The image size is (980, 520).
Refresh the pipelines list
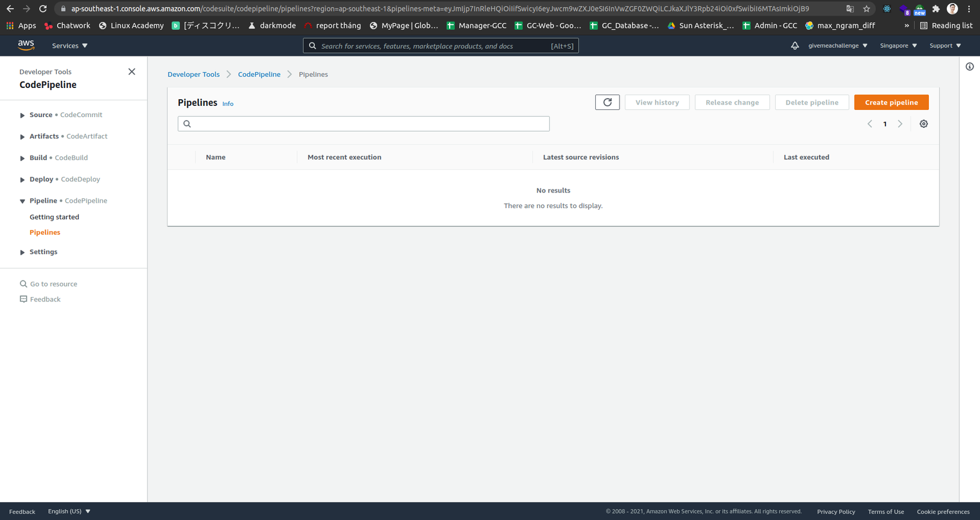pos(607,102)
